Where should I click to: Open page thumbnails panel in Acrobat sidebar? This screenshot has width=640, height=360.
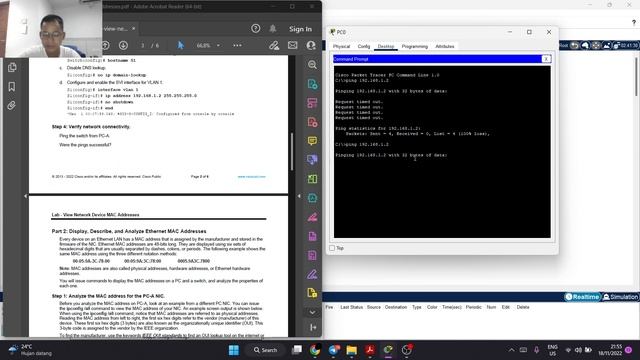click(12, 67)
